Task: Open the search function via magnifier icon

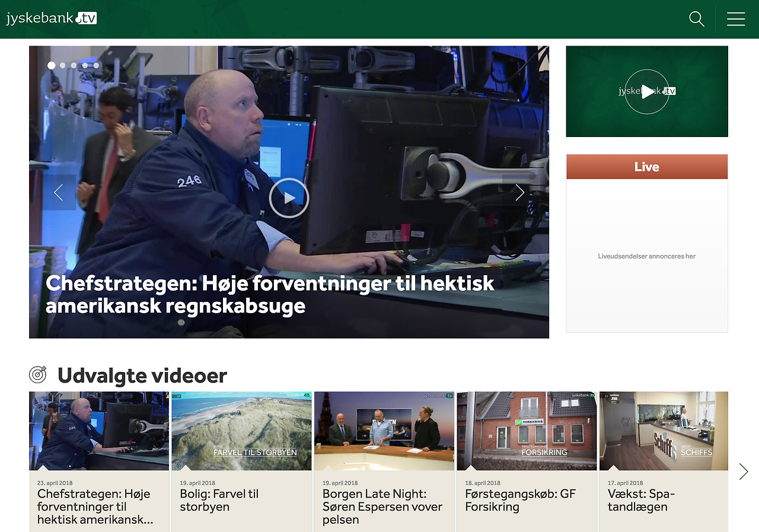Action: 696,19
